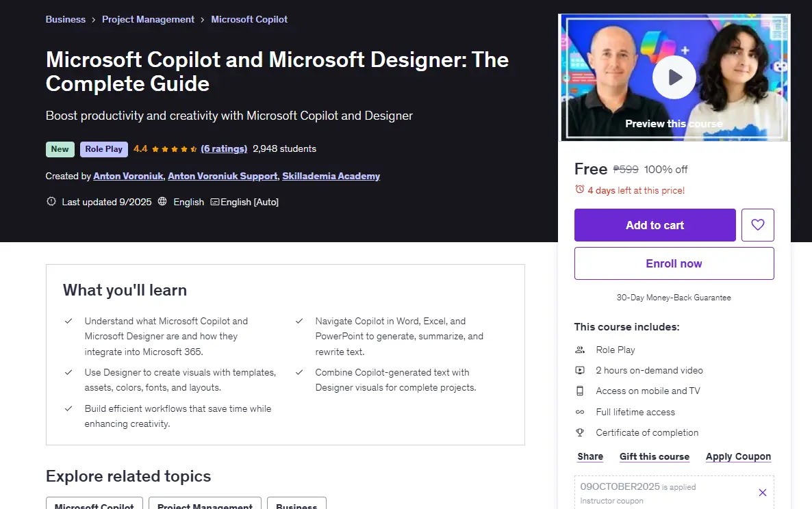Viewport: 812px width, 509px height.
Task: Click the 'What you'll learn' heading
Action: pos(125,290)
